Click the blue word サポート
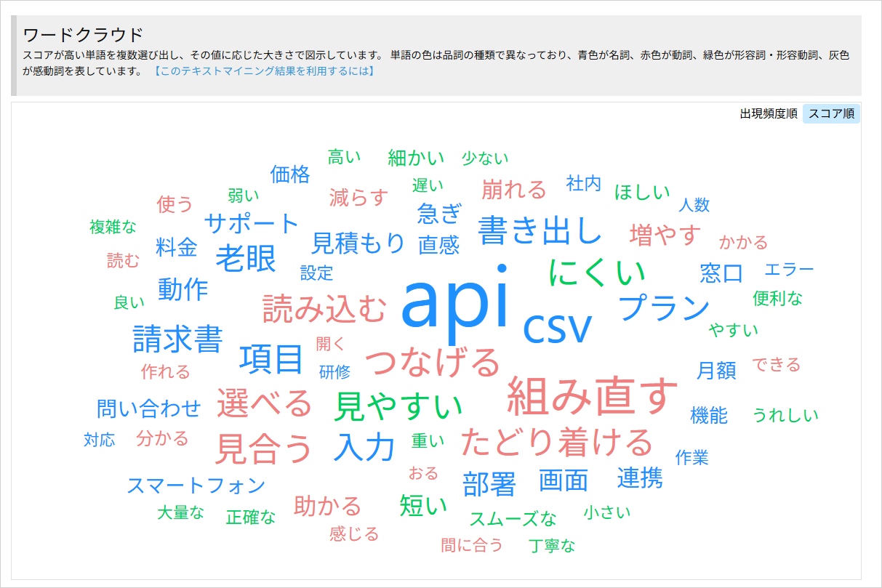This screenshot has width=882, height=588. 252,222
